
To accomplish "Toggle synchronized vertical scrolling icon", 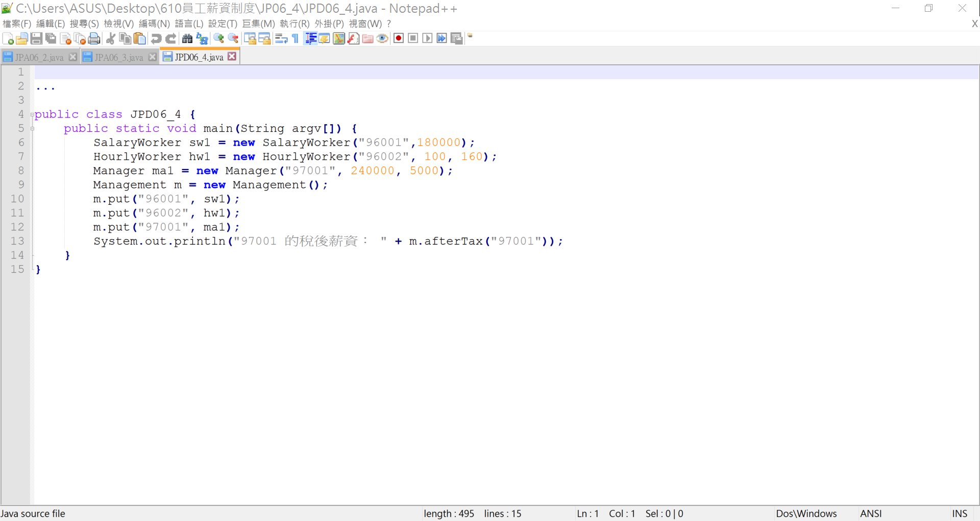I will [x=250, y=39].
